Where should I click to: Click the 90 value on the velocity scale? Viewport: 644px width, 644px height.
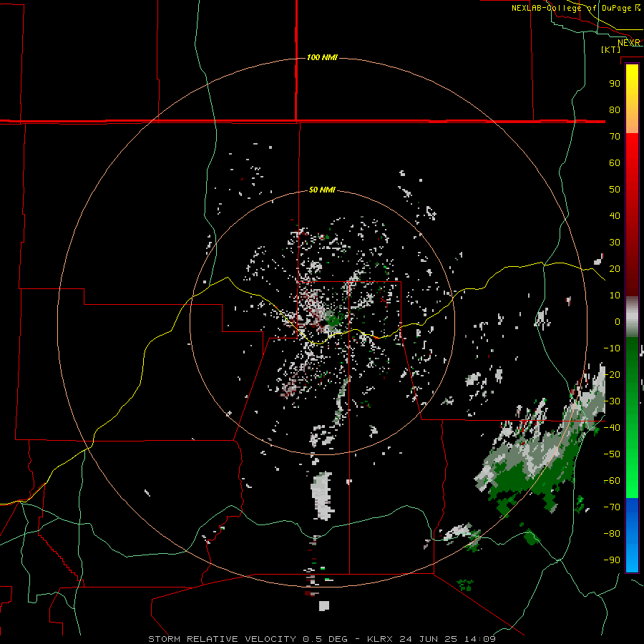click(x=615, y=84)
